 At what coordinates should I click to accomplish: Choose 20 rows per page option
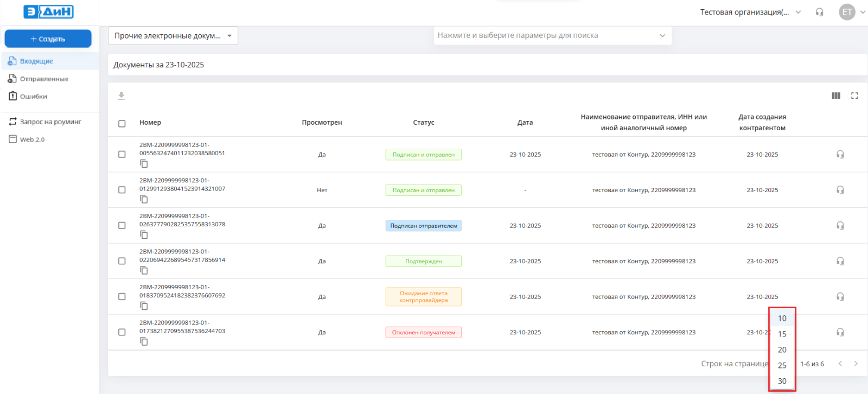(782, 350)
